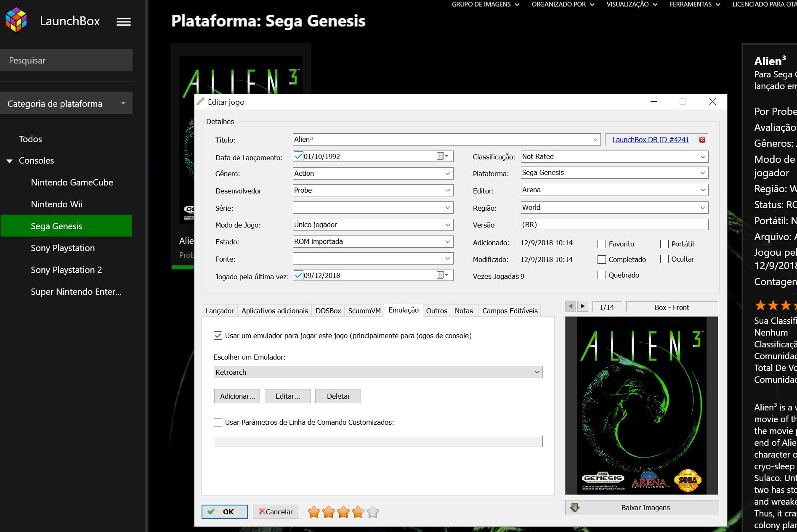Viewport: 797px width, 532px height.
Task: Click the Alien 3 box front thumbnail
Action: [641, 405]
